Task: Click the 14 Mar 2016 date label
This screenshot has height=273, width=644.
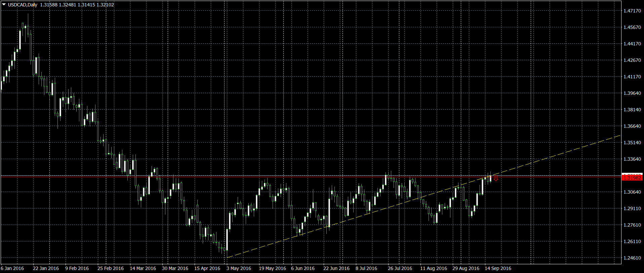Action: tap(143, 268)
